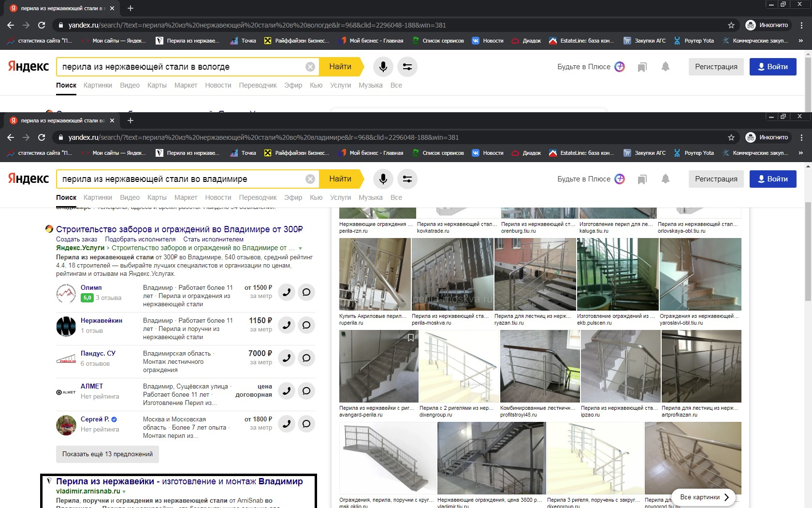Open the ruperila.ru railing image thumbnail

coord(375,274)
